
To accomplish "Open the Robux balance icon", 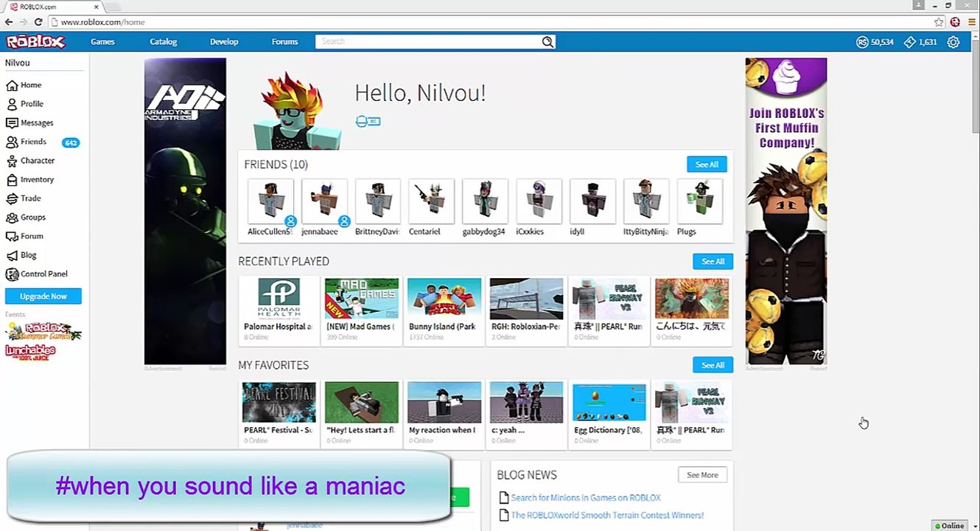I will tap(862, 42).
